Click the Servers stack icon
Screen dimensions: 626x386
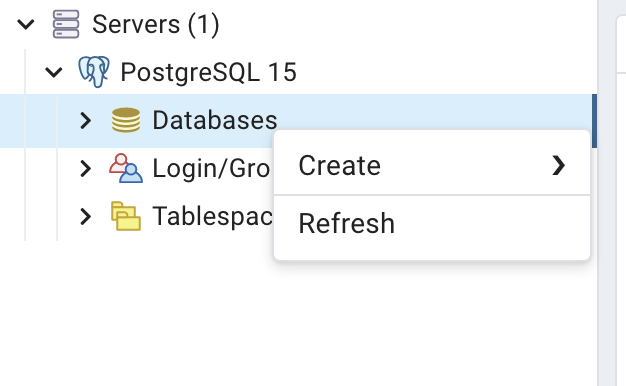coord(66,24)
